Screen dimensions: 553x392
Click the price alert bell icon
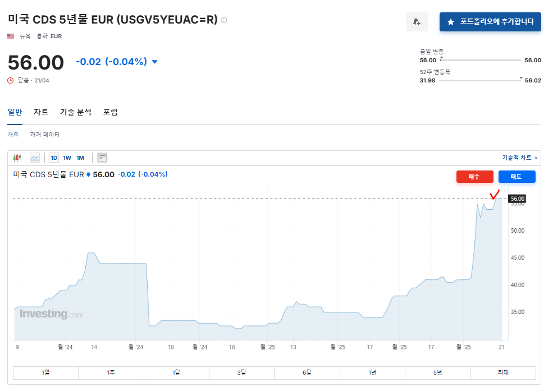click(x=417, y=22)
